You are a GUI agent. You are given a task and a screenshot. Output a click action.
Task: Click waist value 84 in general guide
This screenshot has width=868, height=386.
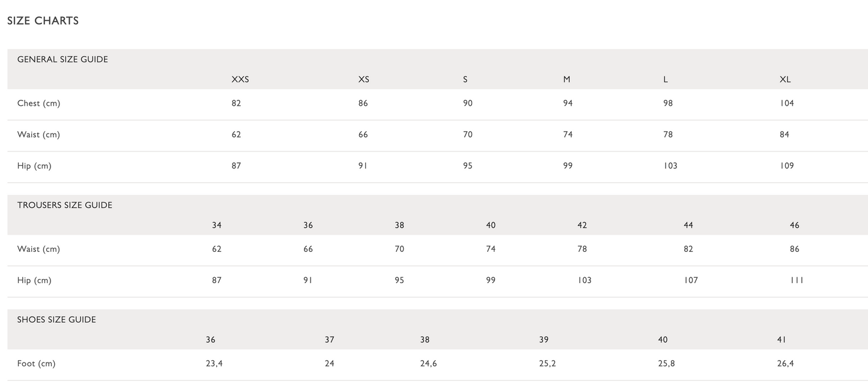tap(785, 135)
